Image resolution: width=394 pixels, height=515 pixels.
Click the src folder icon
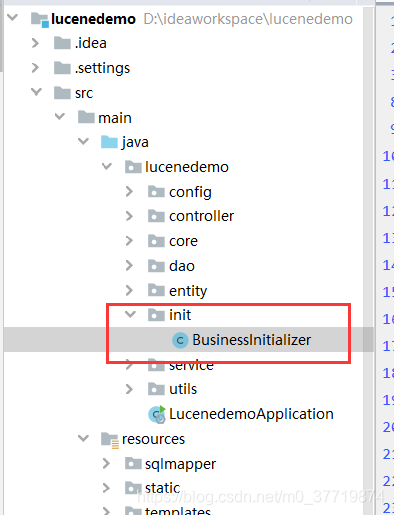(62, 92)
